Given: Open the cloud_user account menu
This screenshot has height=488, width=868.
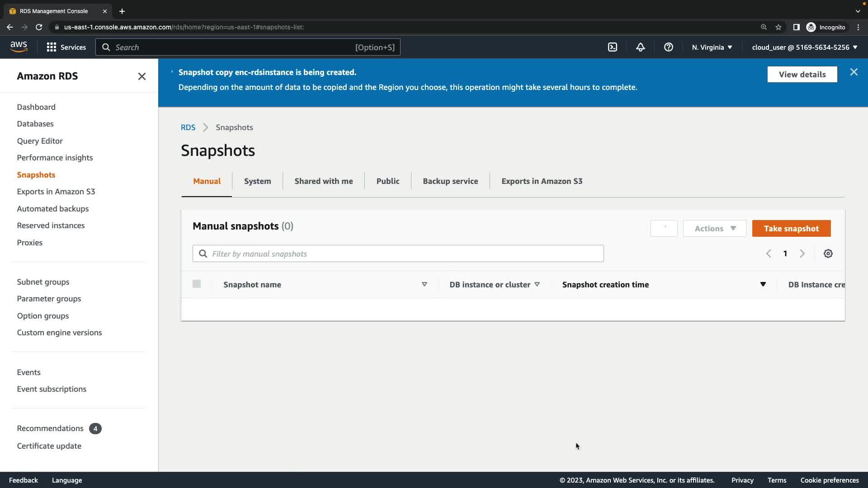Looking at the screenshot, I should tap(804, 47).
